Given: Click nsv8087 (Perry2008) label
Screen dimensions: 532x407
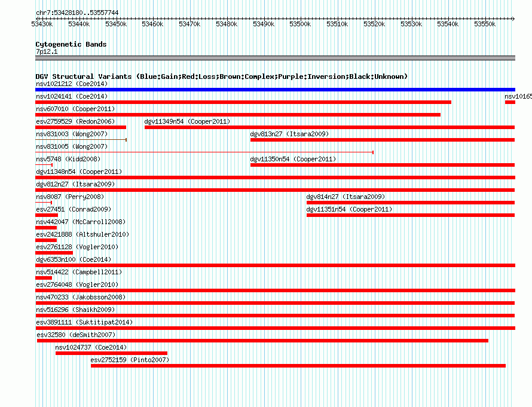Looking at the screenshot, I should point(70,197).
